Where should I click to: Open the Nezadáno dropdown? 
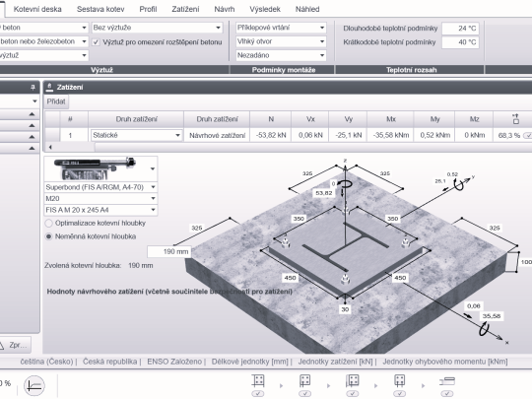pyautogui.click(x=281, y=55)
